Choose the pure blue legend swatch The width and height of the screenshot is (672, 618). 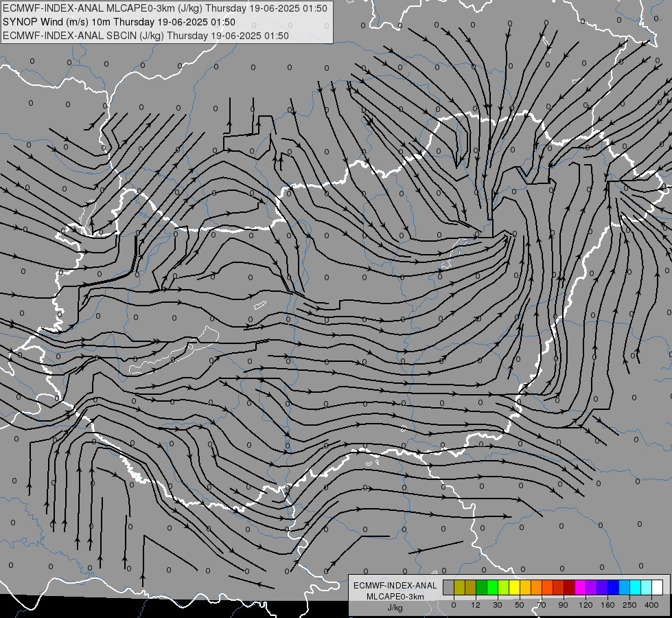tap(613, 588)
